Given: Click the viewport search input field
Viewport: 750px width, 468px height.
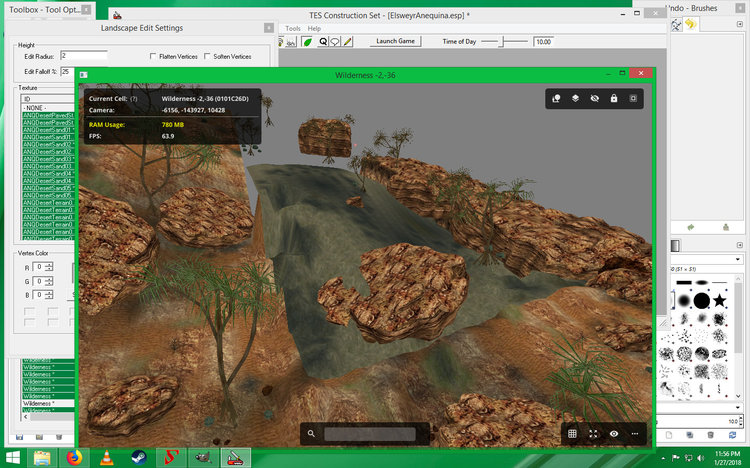Looking at the screenshot, I should click(x=370, y=434).
